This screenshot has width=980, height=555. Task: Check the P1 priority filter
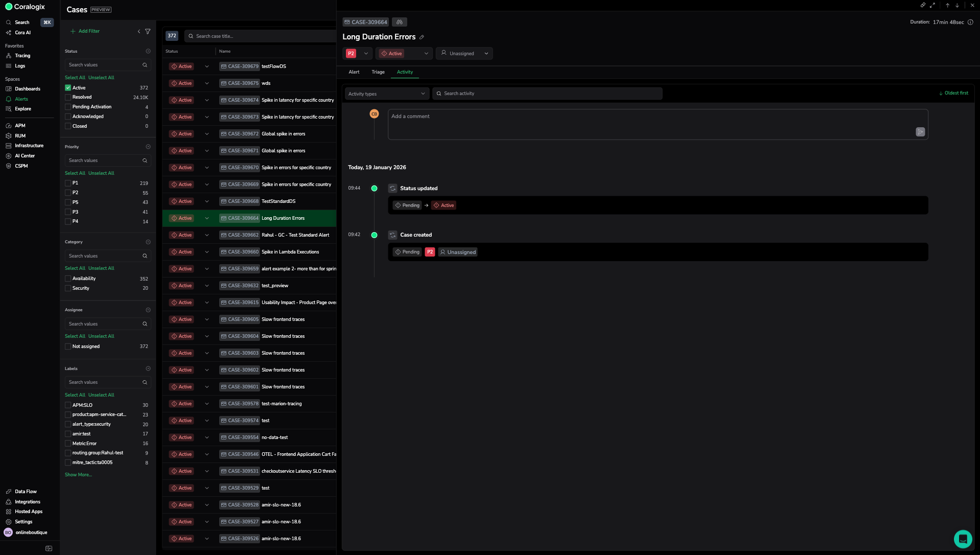point(68,183)
